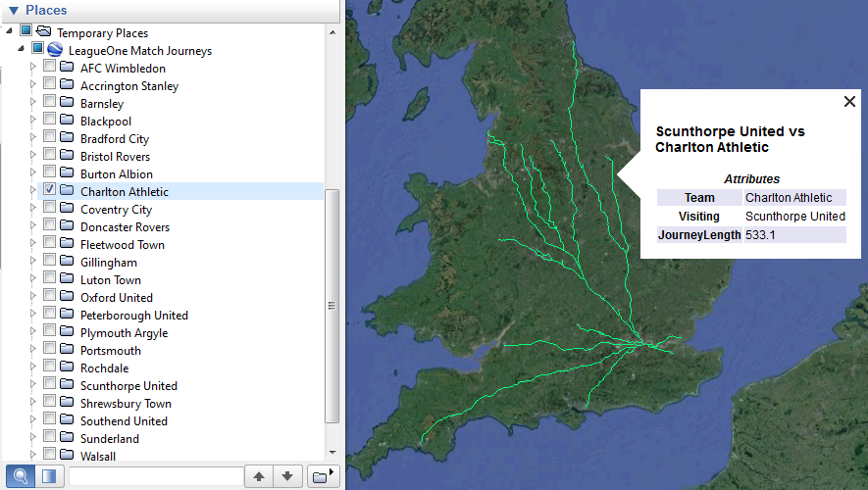868x490 pixels.
Task: Click the Portsmouth folder icon
Action: pos(67,349)
